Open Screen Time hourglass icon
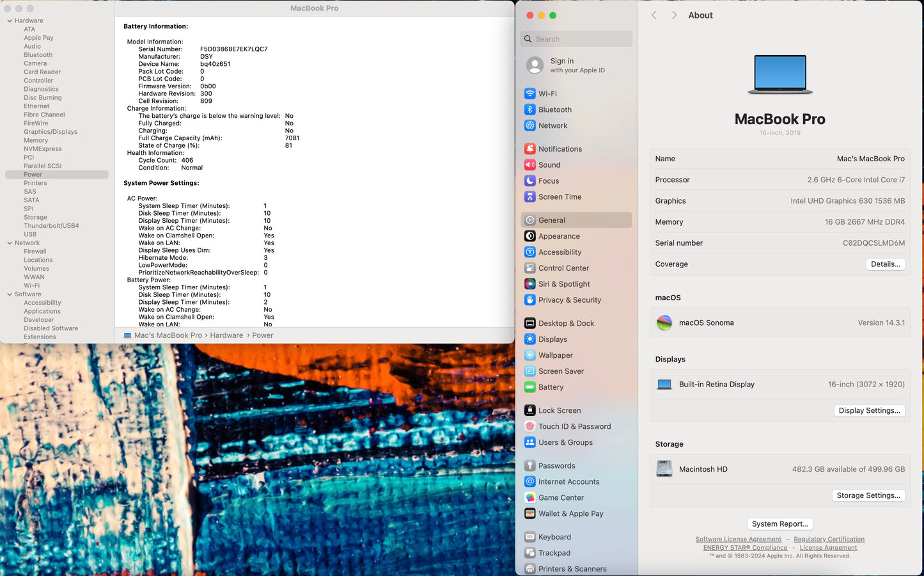 click(x=530, y=197)
